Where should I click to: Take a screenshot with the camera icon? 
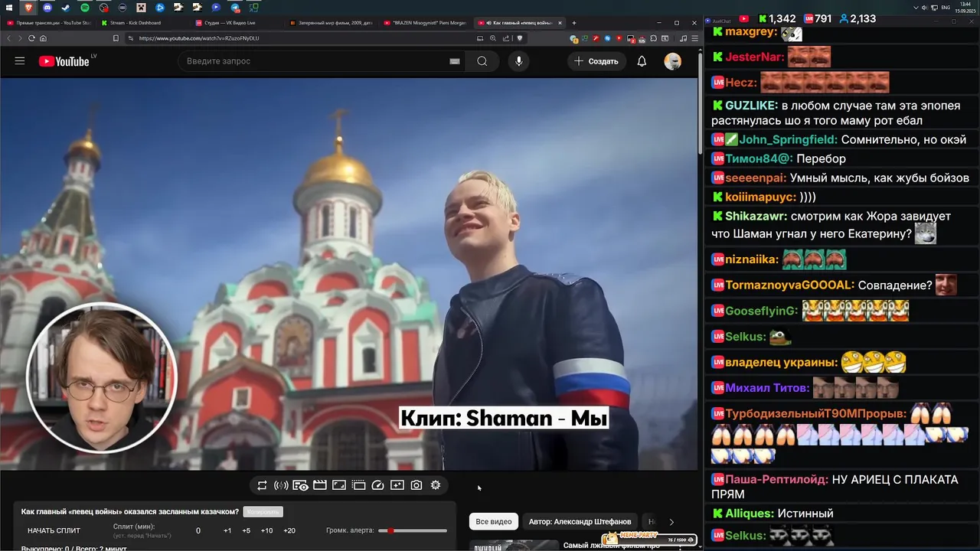tap(416, 485)
